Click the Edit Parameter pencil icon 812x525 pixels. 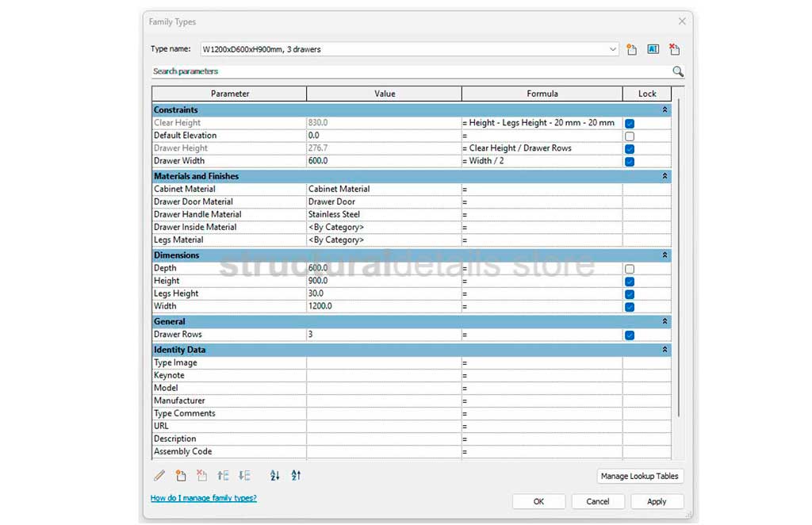159,476
